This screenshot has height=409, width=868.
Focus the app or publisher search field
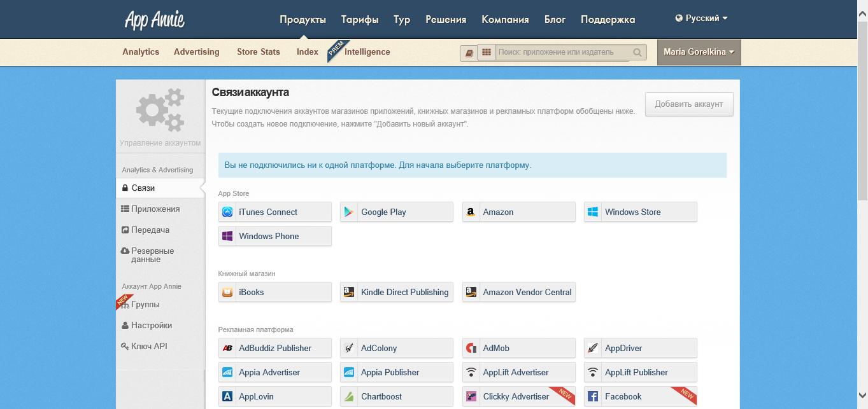click(564, 52)
